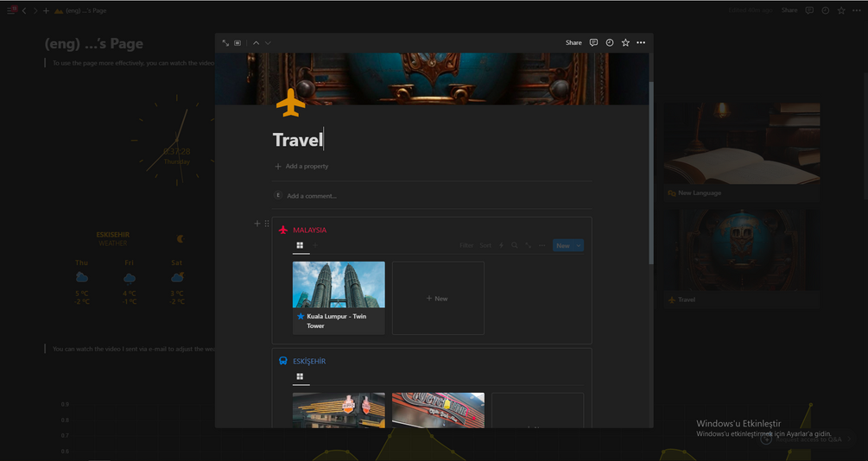Click Thursday's weather forecast in the widget
Viewport: 868px width, 461px height.
(82, 282)
